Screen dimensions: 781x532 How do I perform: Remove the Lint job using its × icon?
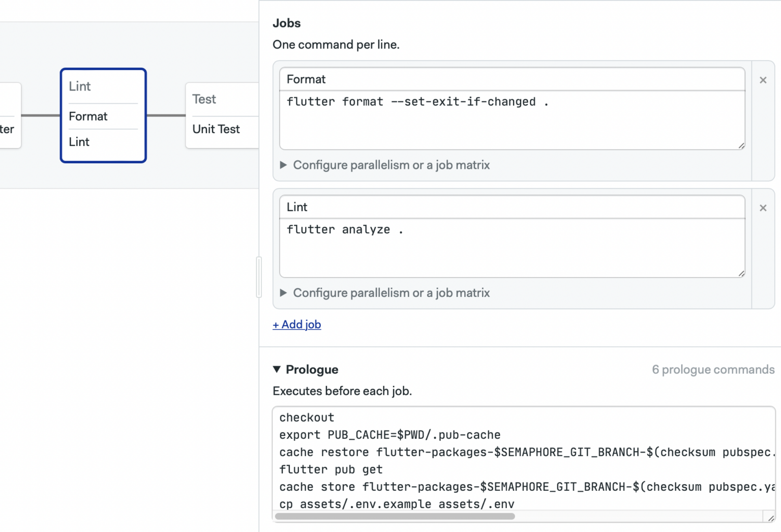(x=763, y=208)
